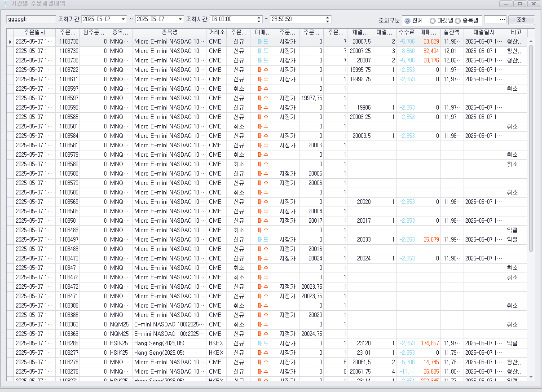Sort by the 수수료 column header
This screenshot has height=392, width=542.
click(406, 32)
